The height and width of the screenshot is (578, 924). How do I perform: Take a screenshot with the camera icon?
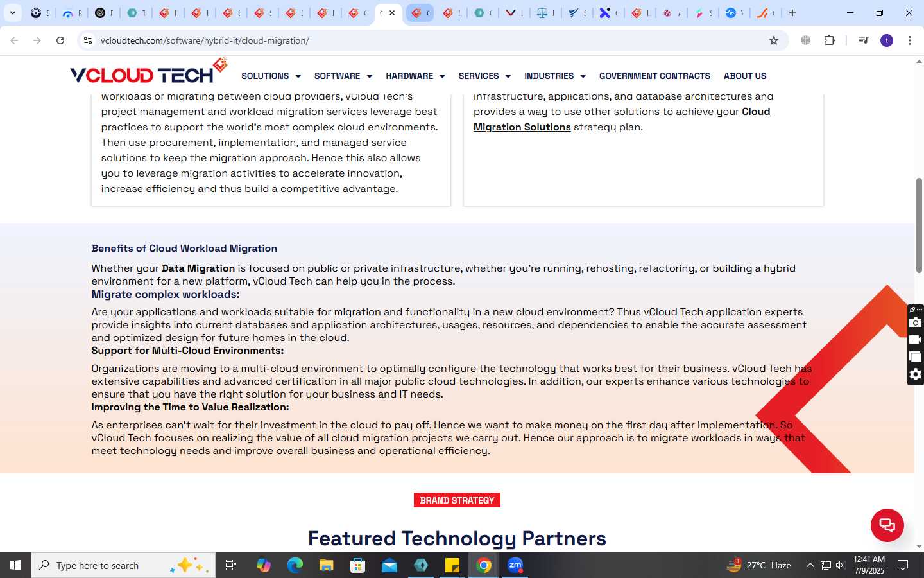pos(916,322)
